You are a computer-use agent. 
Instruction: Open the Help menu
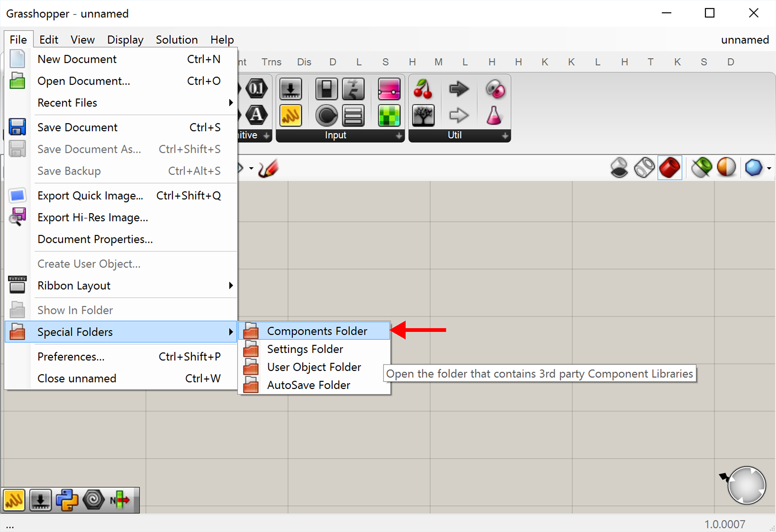coord(222,40)
